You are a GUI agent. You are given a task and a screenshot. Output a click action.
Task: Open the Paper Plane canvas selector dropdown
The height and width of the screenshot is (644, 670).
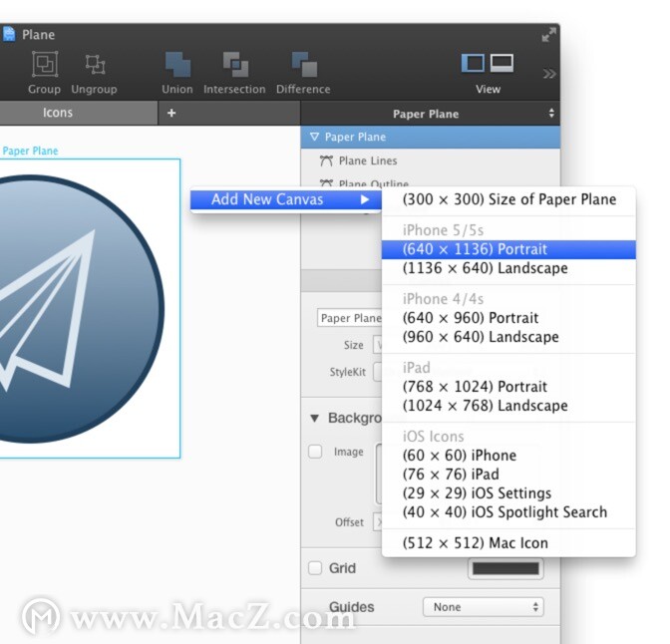(430, 114)
